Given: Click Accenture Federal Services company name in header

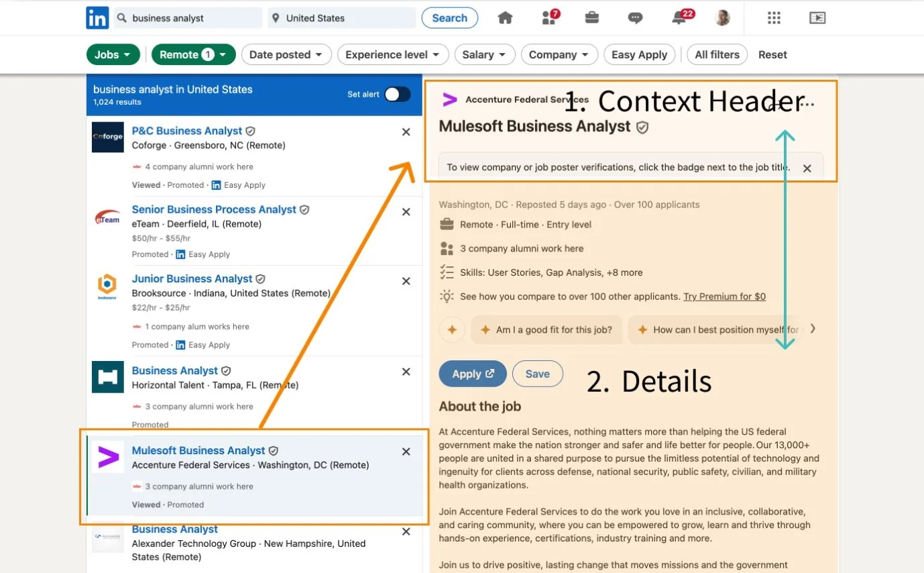Looking at the screenshot, I should (527, 99).
